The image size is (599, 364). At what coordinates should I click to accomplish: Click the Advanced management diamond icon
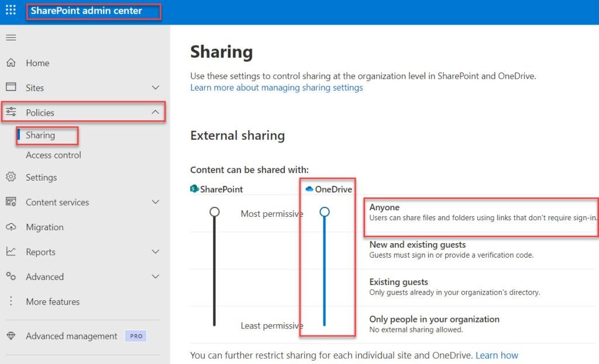[x=11, y=336]
